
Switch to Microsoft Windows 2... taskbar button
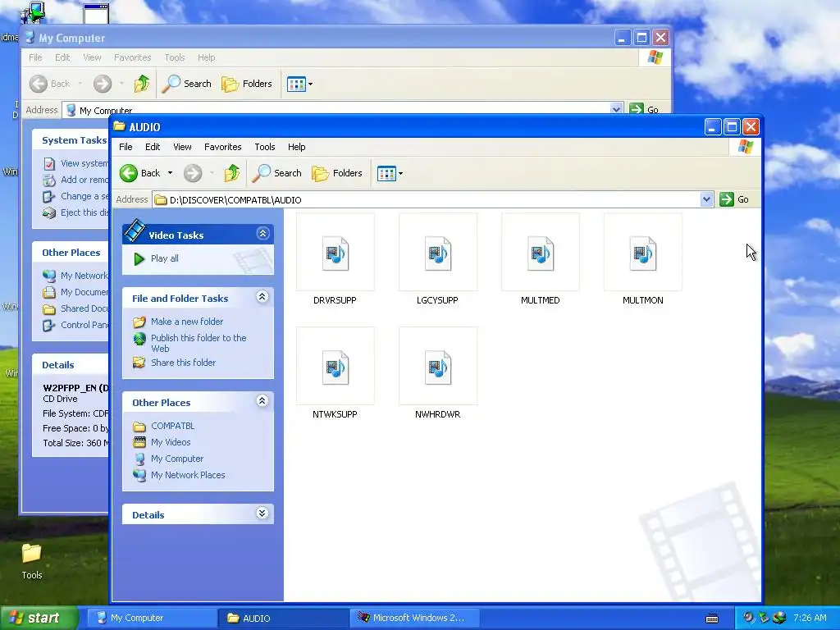tap(414, 618)
